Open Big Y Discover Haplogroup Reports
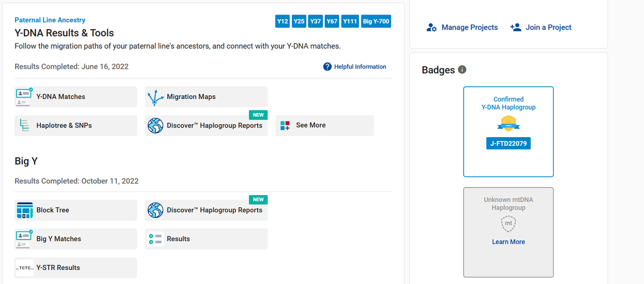Image resolution: width=644 pixels, height=284 pixels. pyautogui.click(x=206, y=210)
